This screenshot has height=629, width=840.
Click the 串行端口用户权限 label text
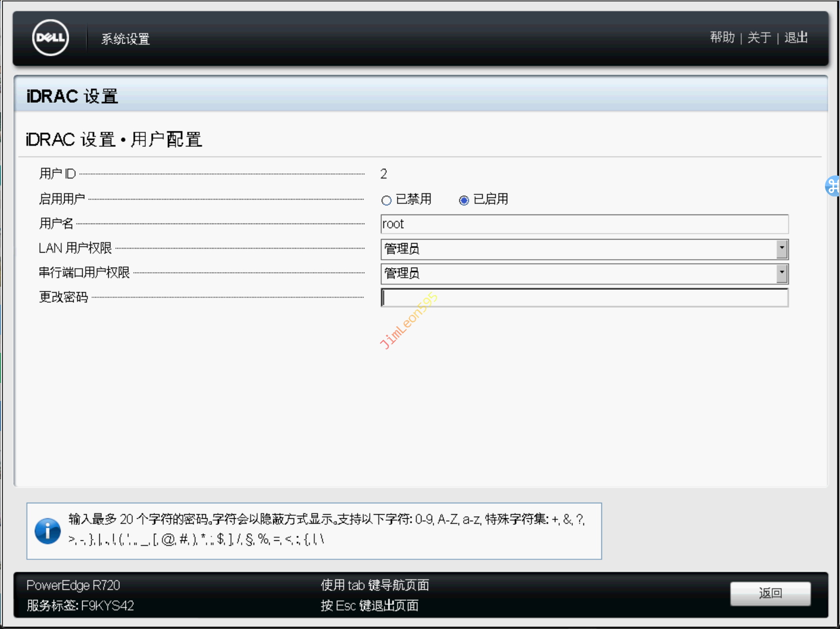point(84,273)
